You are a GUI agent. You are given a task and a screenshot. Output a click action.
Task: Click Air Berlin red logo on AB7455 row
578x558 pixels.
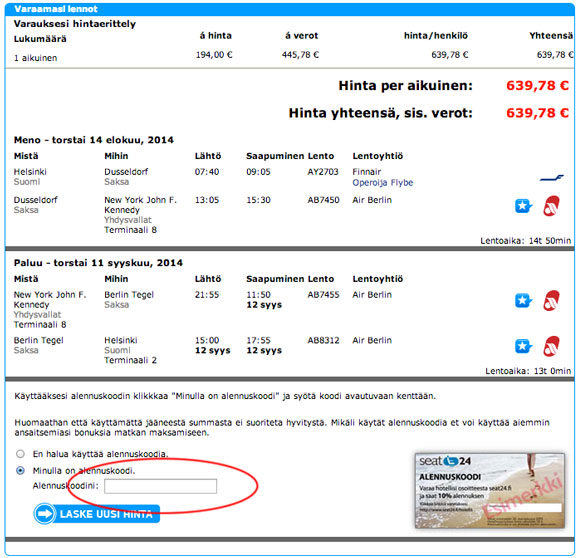tap(551, 300)
